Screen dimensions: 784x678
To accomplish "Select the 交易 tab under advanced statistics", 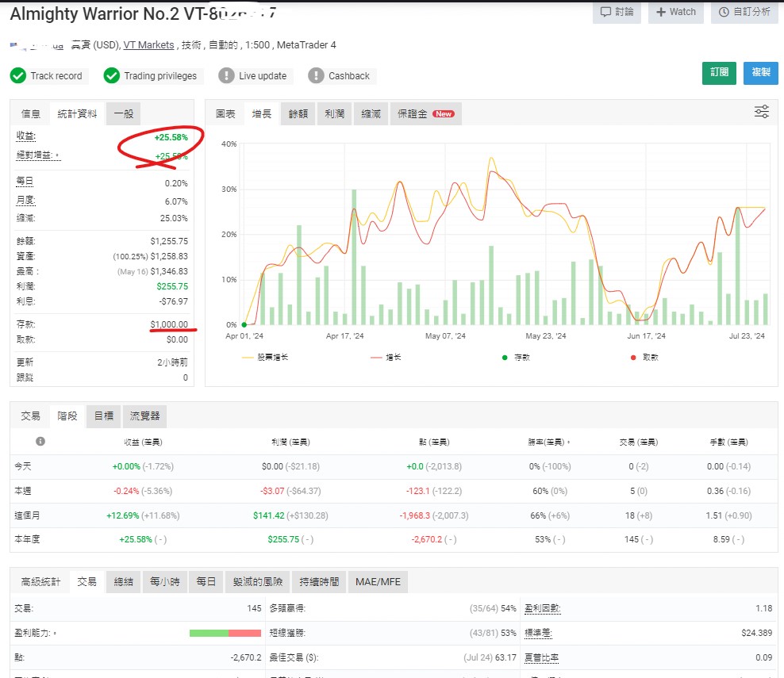I will pos(87,581).
